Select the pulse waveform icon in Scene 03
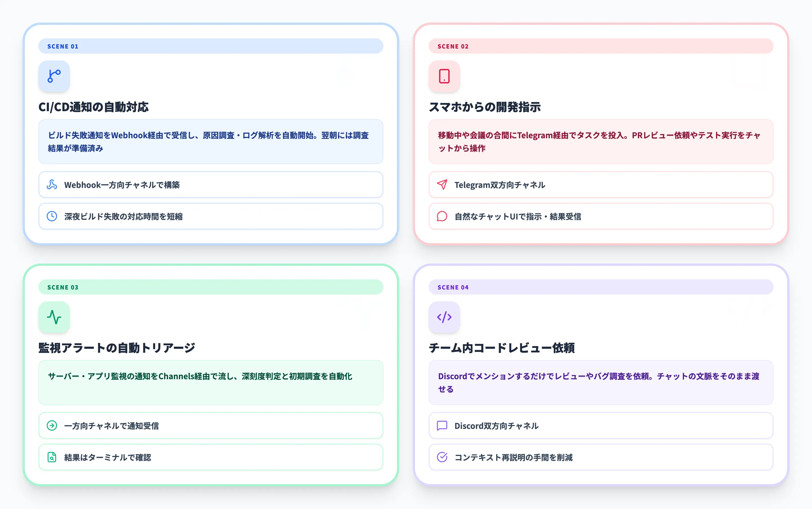The image size is (812, 509). (54, 317)
